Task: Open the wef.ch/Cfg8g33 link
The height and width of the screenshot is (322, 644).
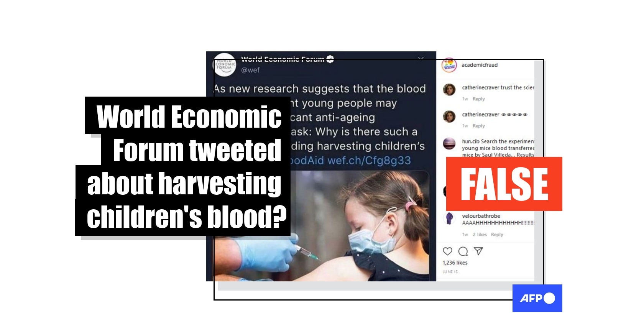Action: (x=369, y=160)
